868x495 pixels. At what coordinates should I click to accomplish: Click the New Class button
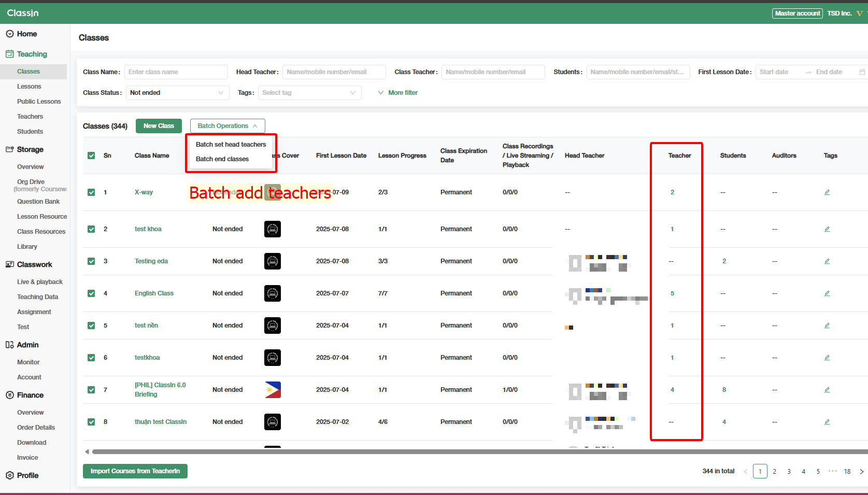pos(159,126)
